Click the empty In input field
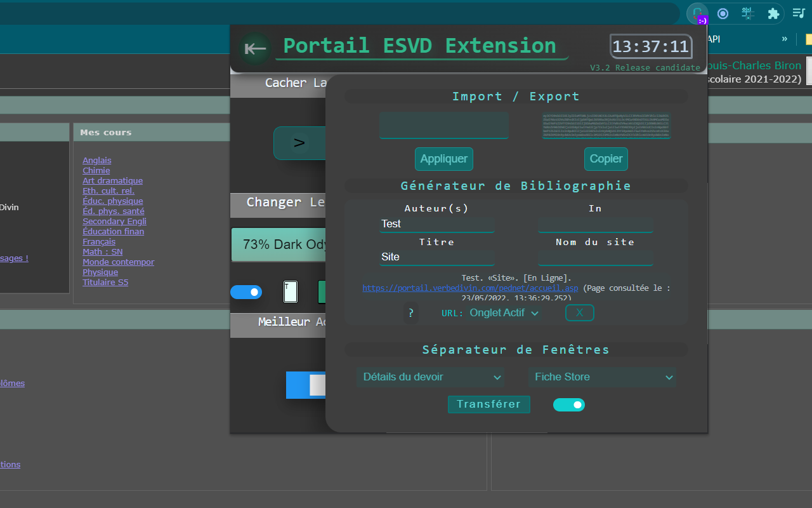The height and width of the screenshot is (508, 812). click(595, 224)
